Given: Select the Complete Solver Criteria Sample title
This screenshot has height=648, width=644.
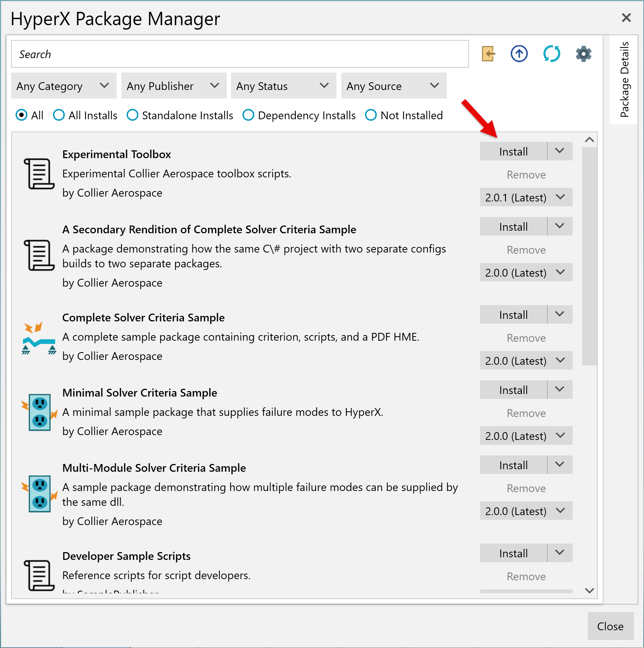Looking at the screenshot, I should pyautogui.click(x=144, y=317).
